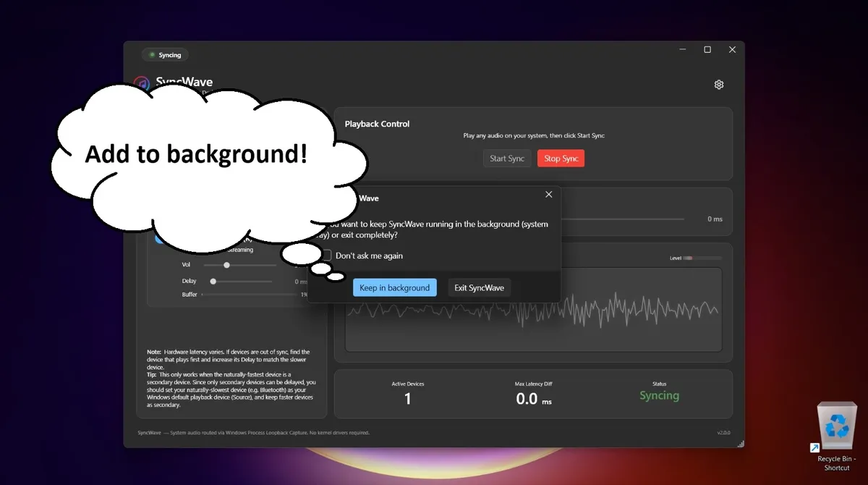Click the footer "SyncWave — System audio routed" text

[x=253, y=433]
